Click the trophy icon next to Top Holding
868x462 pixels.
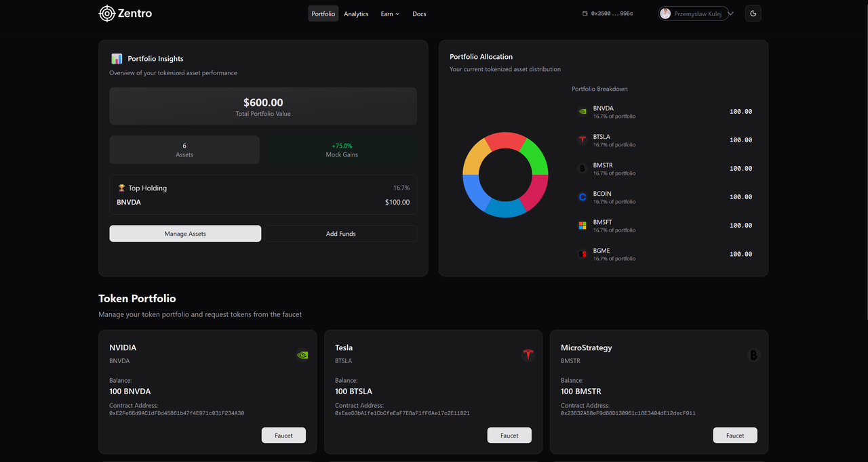tap(121, 188)
